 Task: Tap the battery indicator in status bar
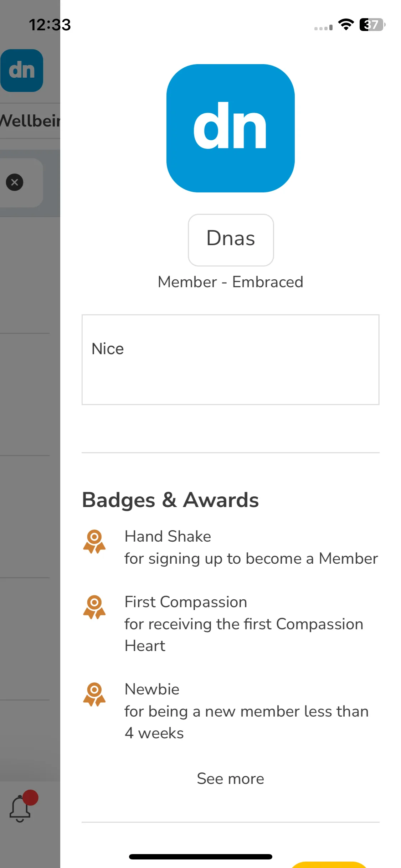pyautogui.click(x=372, y=25)
